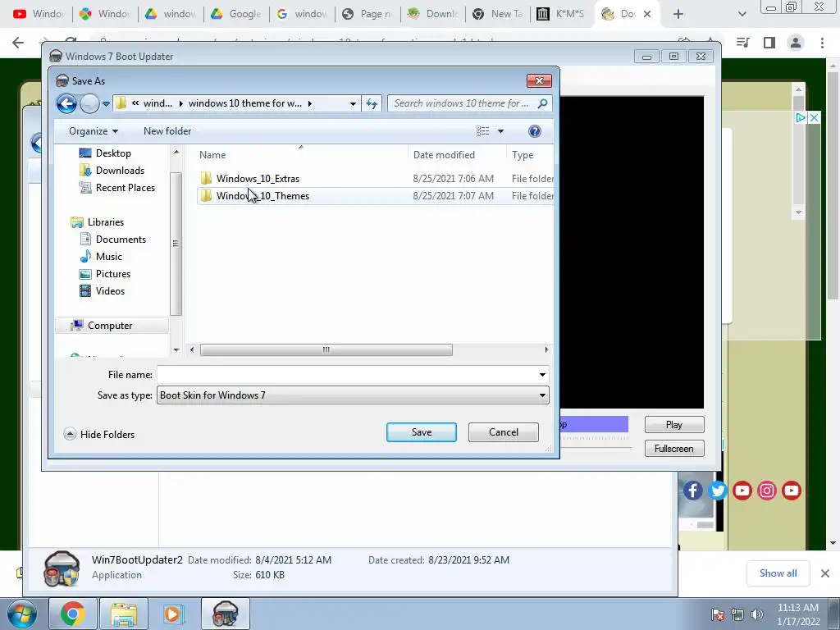The height and width of the screenshot is (630, 840).
Task: Click the volume speaker tray icon
Action: tap(757, 614)
